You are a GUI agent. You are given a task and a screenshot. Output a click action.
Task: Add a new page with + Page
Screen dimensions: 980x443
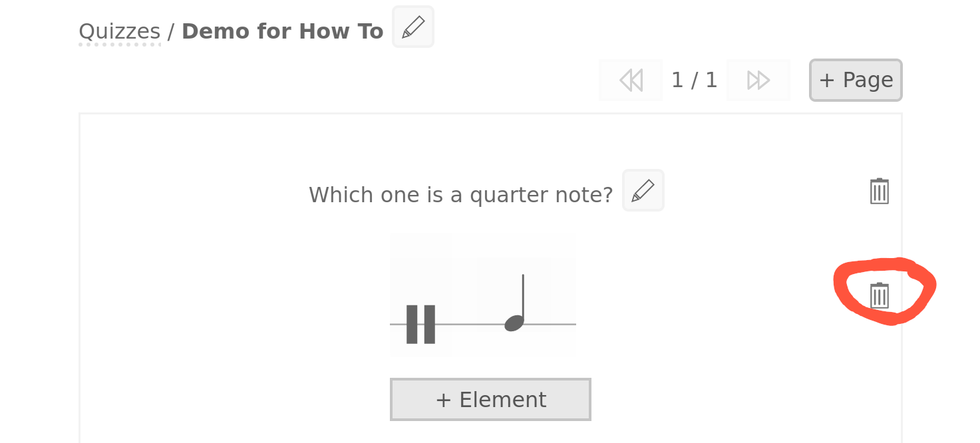point(856,80)
